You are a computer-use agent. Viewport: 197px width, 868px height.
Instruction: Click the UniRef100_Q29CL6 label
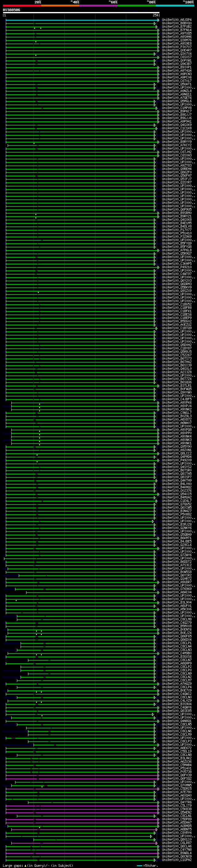pyautogui.click(x=177, y=545)
